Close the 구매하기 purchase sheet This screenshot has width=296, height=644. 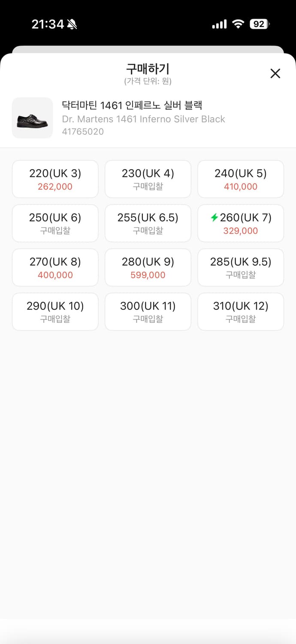pyautogui.click(x=275, y=73)
